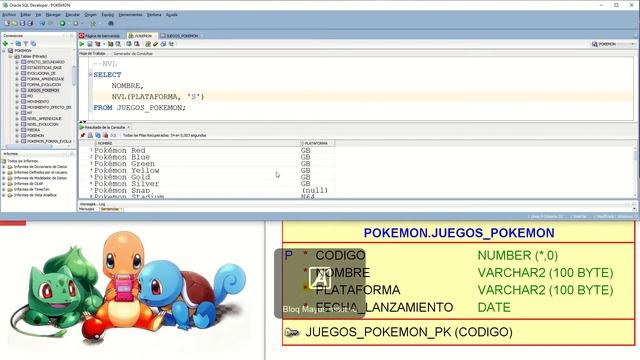Select the Hoja de Trabajo tab
Screen dimensions: 640x360
pyautogui.click(x=93, y=53)
